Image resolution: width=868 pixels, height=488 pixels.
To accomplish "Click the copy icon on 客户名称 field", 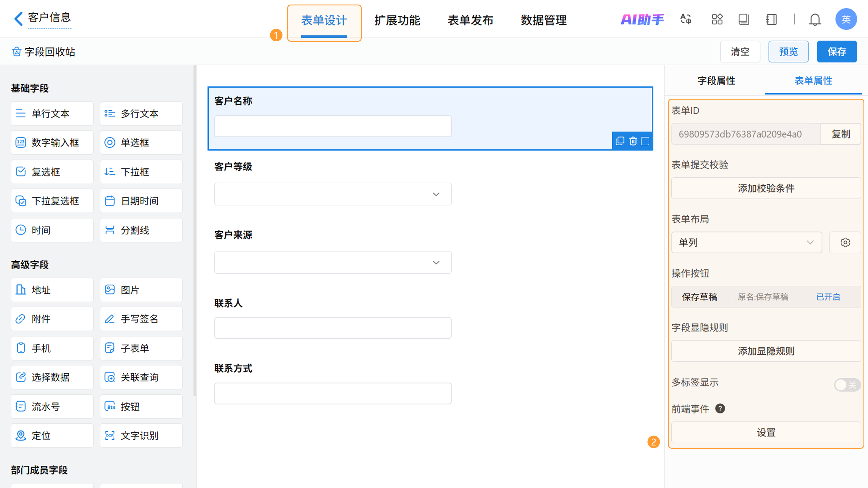I will 620,141.
